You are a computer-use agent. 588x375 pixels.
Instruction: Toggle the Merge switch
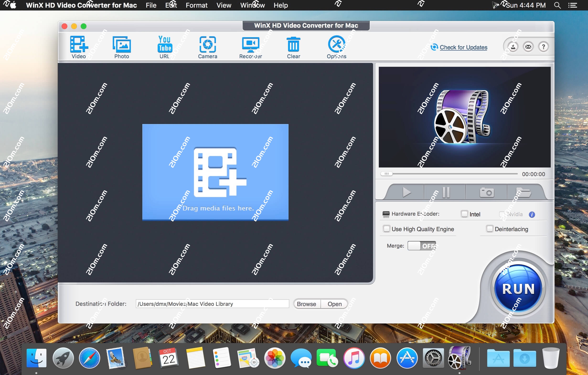422,245
